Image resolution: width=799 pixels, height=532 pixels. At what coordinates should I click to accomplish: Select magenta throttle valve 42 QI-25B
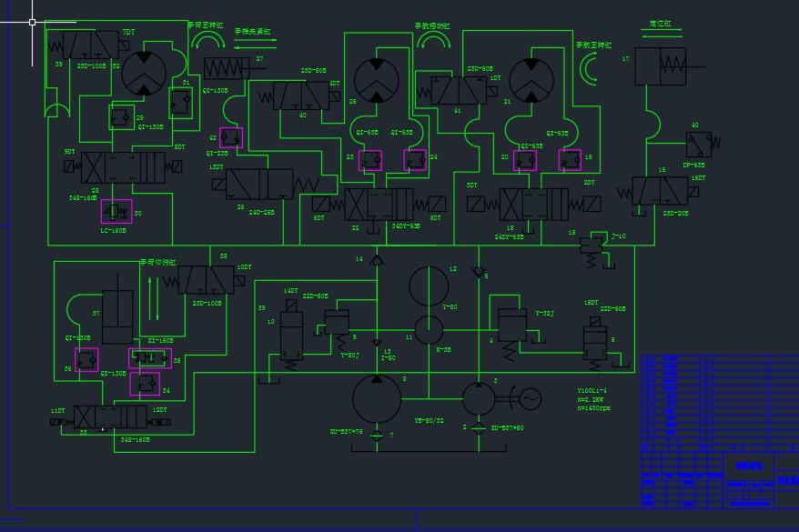[x=231, y=137]
